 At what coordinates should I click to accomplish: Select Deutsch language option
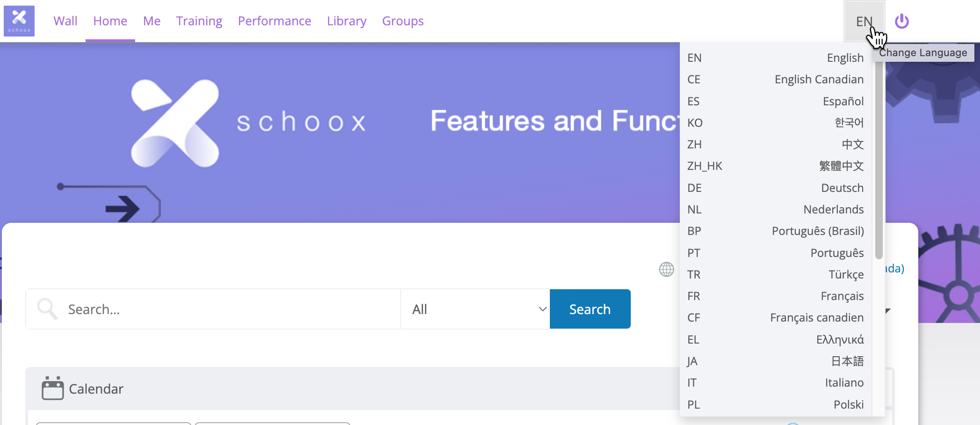(x=776, y=188)
